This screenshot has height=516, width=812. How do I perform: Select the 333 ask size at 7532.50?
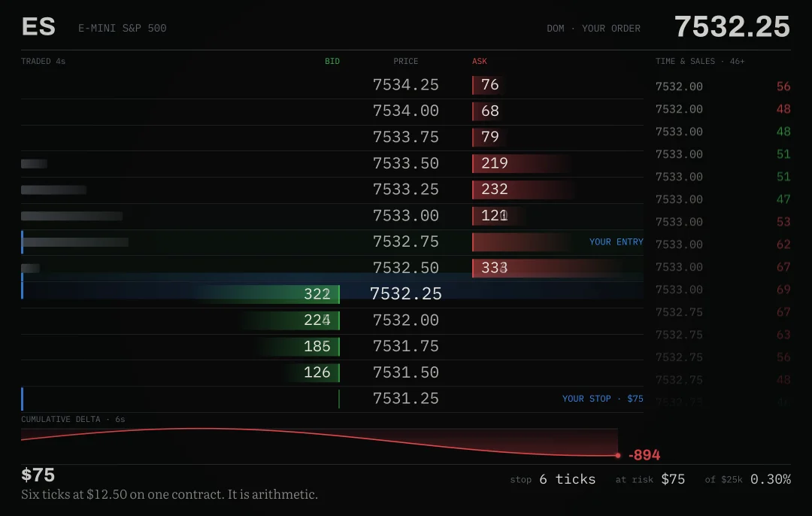(494, 268)
